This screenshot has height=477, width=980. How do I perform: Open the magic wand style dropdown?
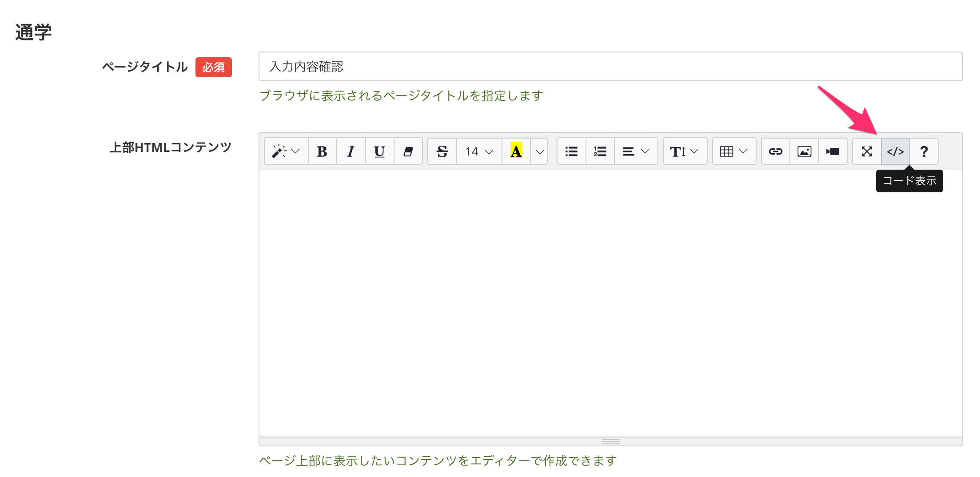point(286,151)
